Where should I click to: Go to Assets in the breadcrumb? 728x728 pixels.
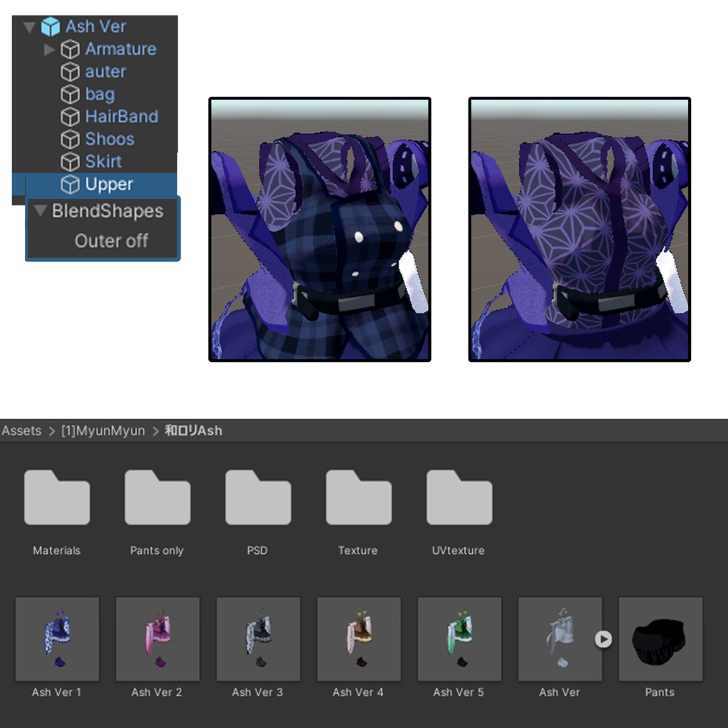[x=21, y=431]
